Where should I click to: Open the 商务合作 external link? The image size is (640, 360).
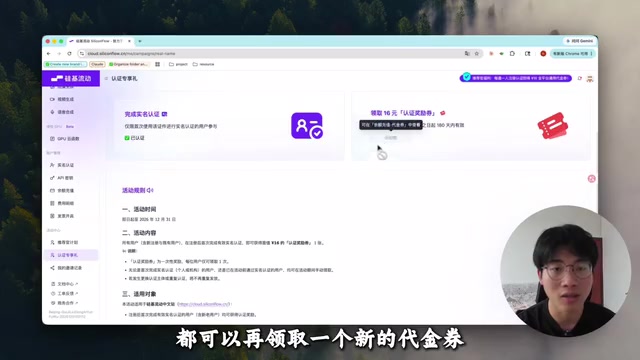(x=64, y=303)
